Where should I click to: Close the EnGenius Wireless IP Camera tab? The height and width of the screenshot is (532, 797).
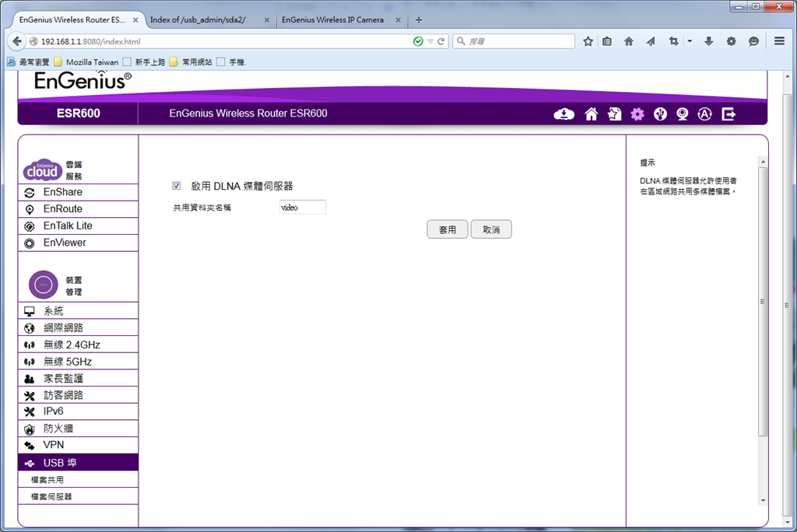click(398, 19)
